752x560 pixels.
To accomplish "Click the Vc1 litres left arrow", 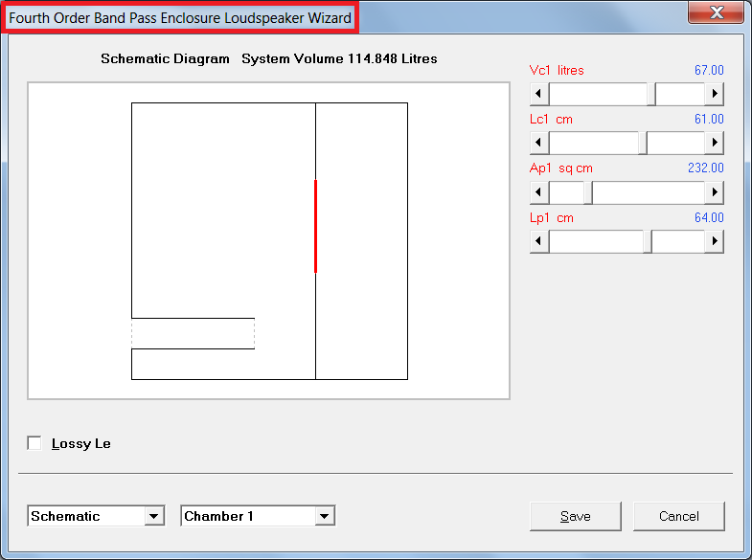I will click(539, 94).
